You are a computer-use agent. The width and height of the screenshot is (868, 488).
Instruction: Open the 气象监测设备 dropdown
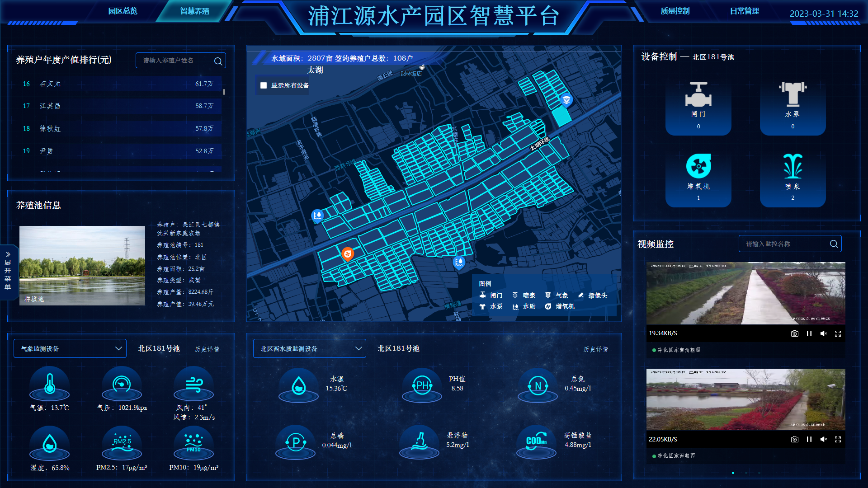coord(70,348)
